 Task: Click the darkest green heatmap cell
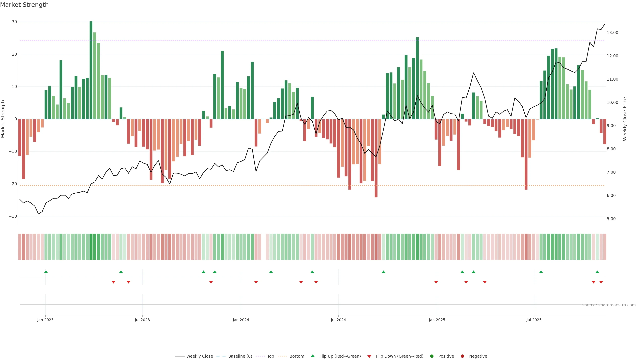pyautogui.click(x=91, y=247)
